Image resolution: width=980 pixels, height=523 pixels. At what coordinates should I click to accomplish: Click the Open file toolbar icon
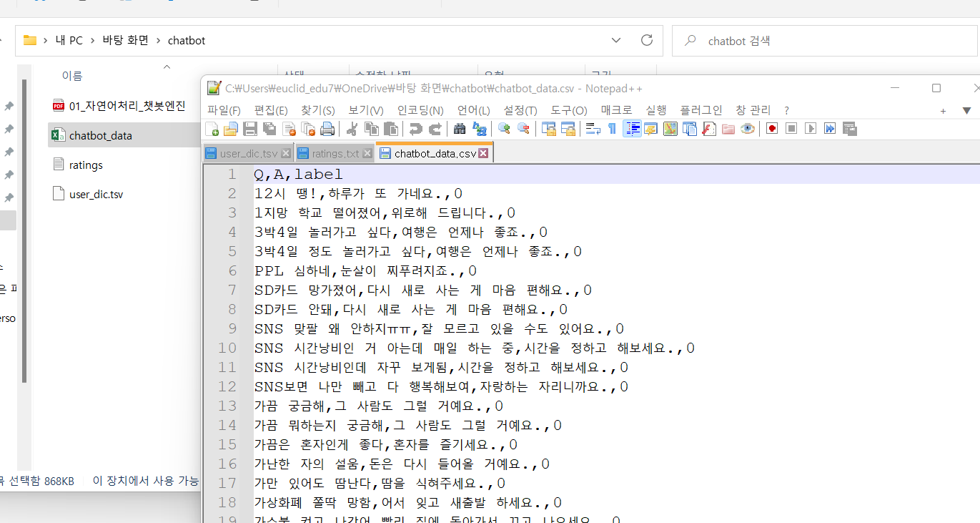(230, 129)
